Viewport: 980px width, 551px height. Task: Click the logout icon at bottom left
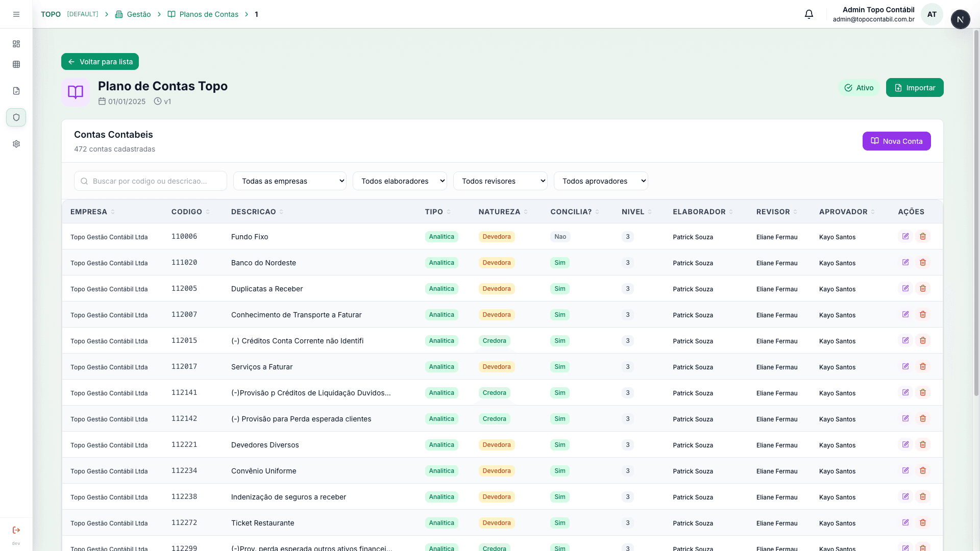click(16, 530)
